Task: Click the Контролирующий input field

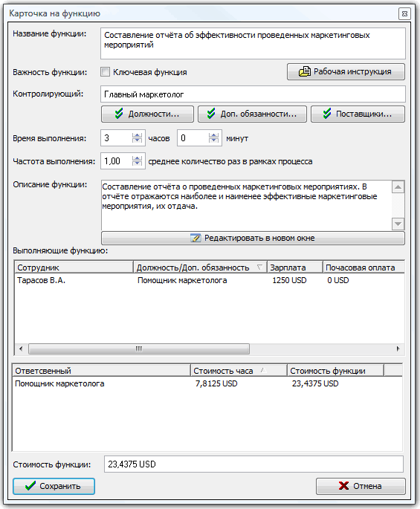Action: click(253, 94)
